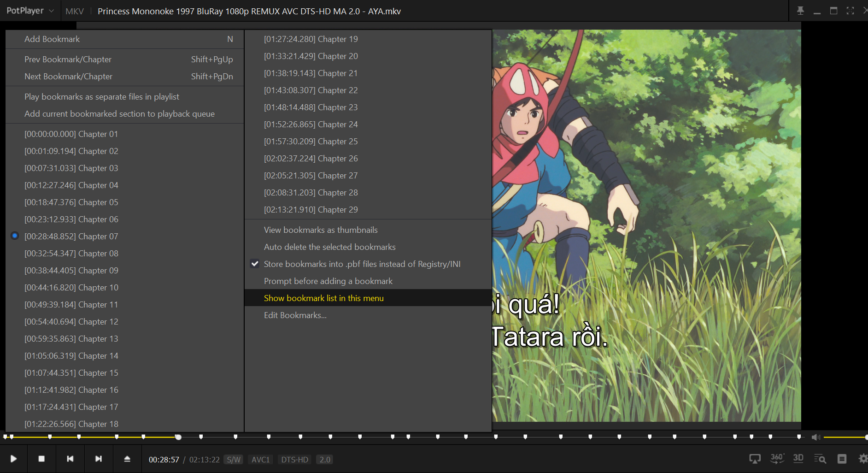Click the current time 00:28:57 display

tap(164, 460)
